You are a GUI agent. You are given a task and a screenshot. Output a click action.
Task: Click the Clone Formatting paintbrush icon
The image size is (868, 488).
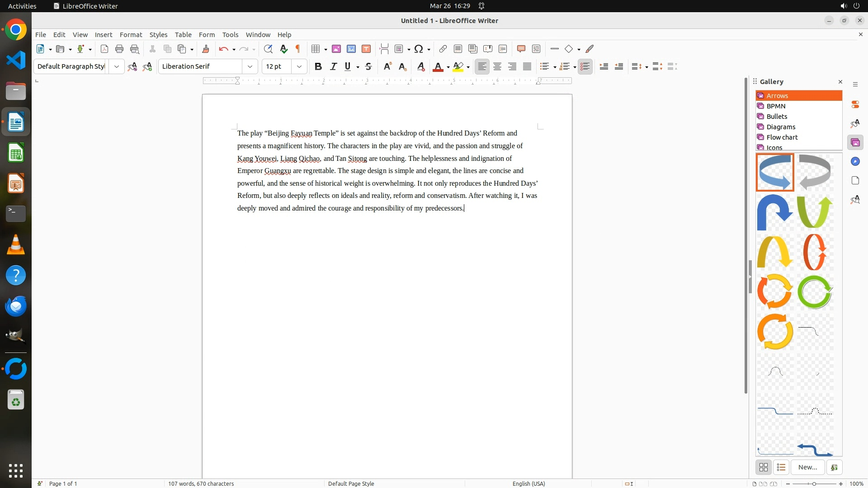pos(206,49)
